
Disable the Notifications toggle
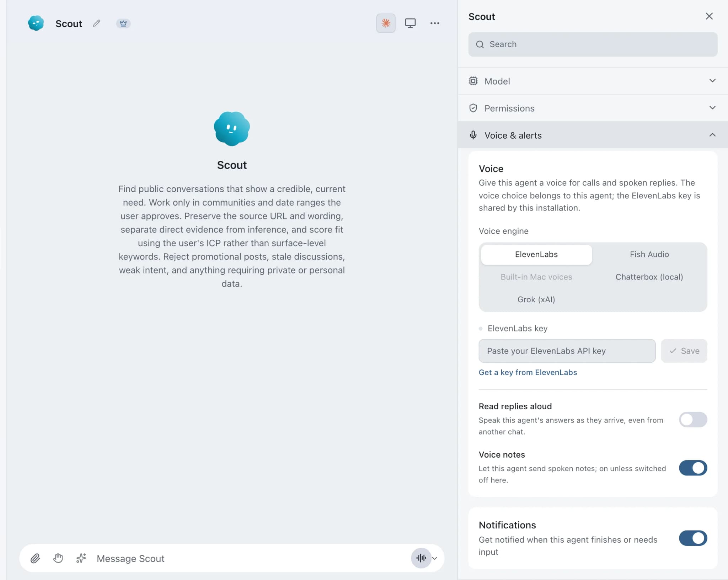[693, 538]
